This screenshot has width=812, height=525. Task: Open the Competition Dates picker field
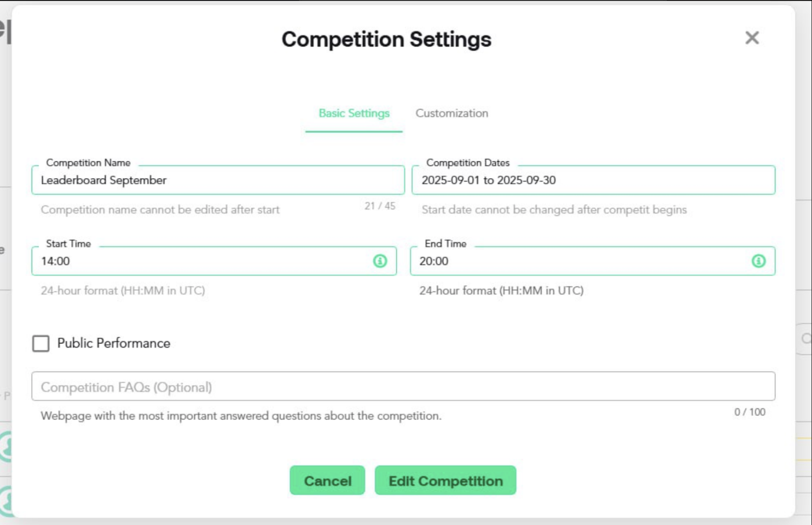pyautogui.click(x=593, y=180)
